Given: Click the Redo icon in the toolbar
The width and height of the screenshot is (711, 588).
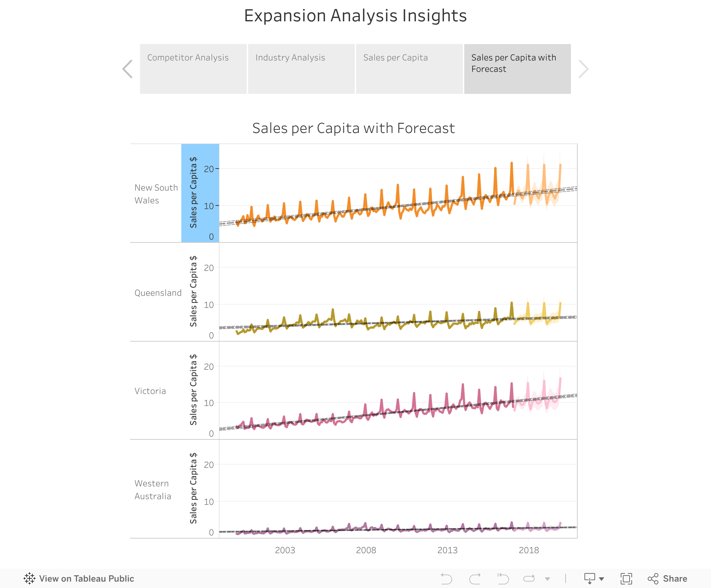Looking at the screenshot, I should (x=475, y=579).
